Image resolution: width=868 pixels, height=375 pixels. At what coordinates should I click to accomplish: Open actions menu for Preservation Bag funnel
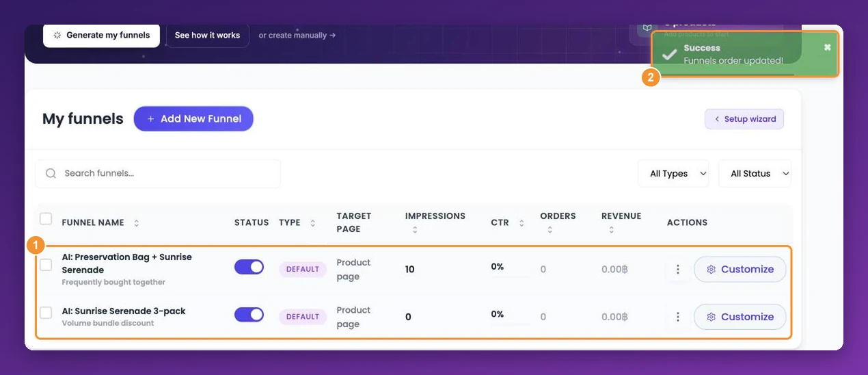677,269
